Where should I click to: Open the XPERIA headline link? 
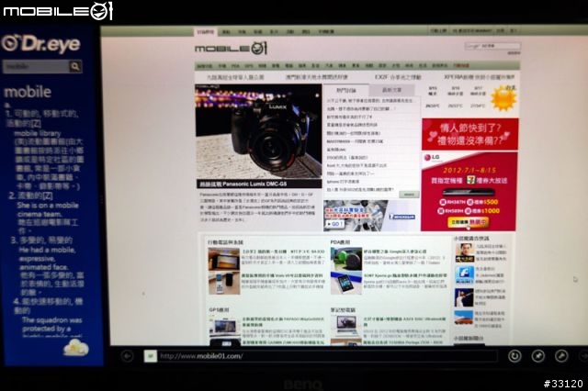[x=480, y=77]
